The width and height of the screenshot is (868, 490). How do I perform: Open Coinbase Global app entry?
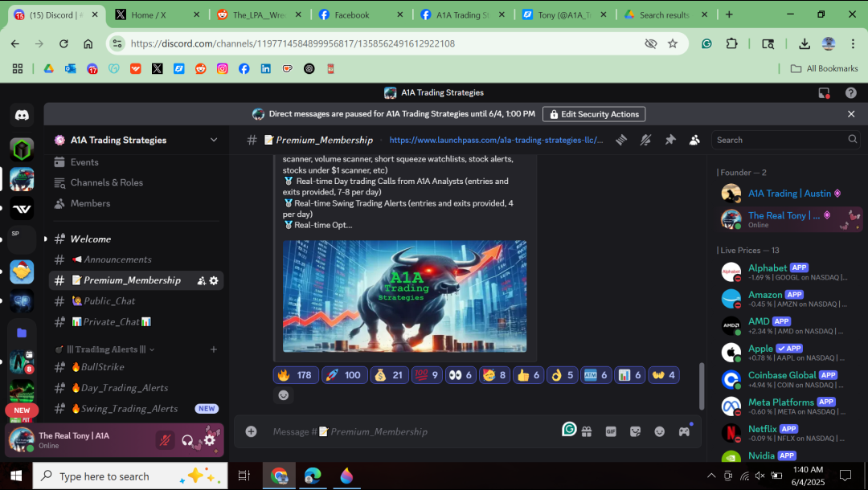pos(789,379)
